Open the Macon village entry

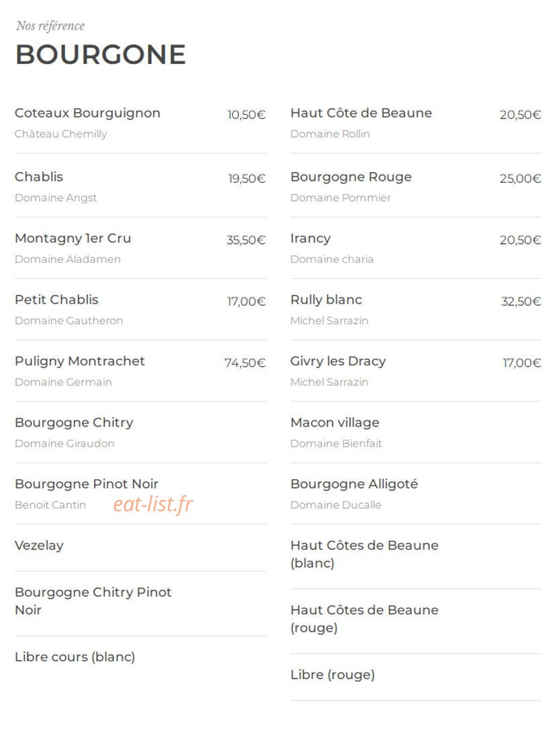(x=416, y=432)
